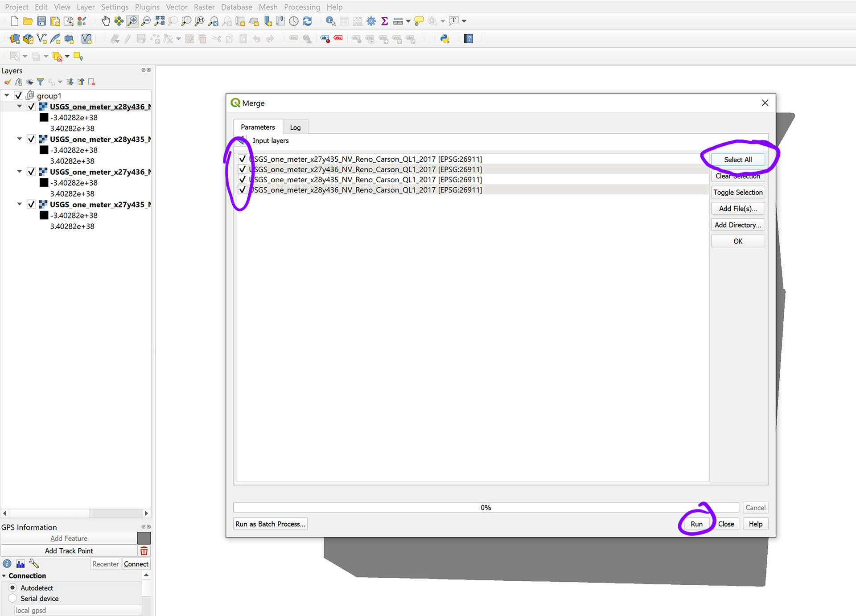This screenshot has height=616, width=856.
Task: Collapse the USGS_one_meter_x27y436 layer legend
Action: coord(20,172)
